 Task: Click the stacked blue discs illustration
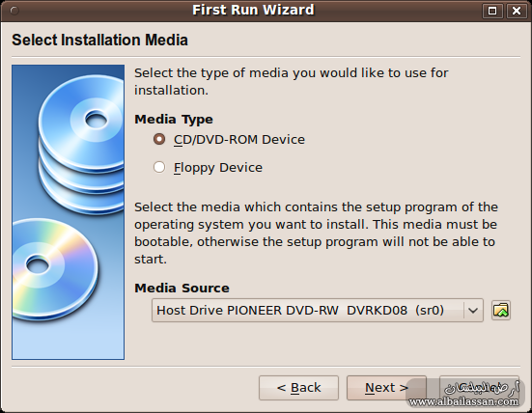[81, 144]
